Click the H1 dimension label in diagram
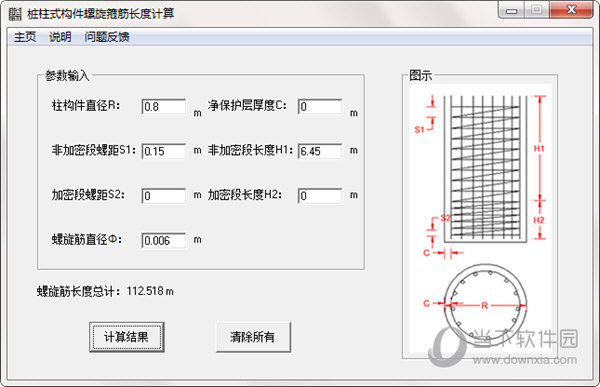The height and width of the screenshot is (387, 600). tap(539, 148)
